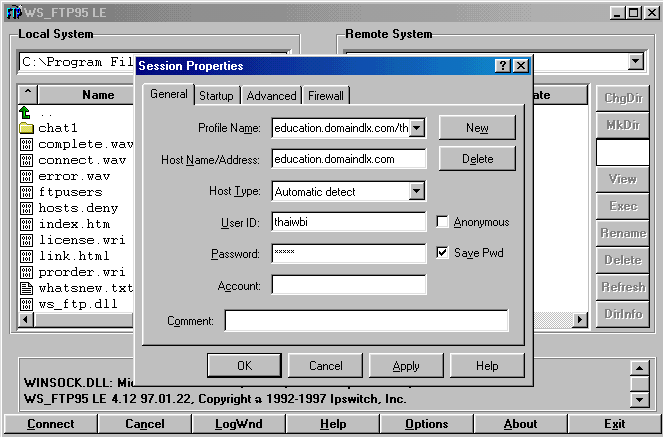Image resolution: width=663 pixels, height=437 pixels.
Task: Click the remote Rename button
Action: pyautogui.click(x=623, y=233)
